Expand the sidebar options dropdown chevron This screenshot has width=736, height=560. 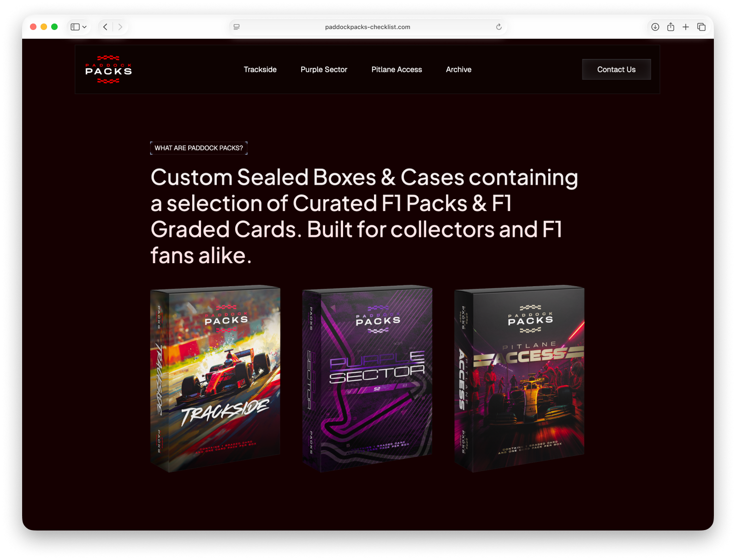tap(84, 27)
